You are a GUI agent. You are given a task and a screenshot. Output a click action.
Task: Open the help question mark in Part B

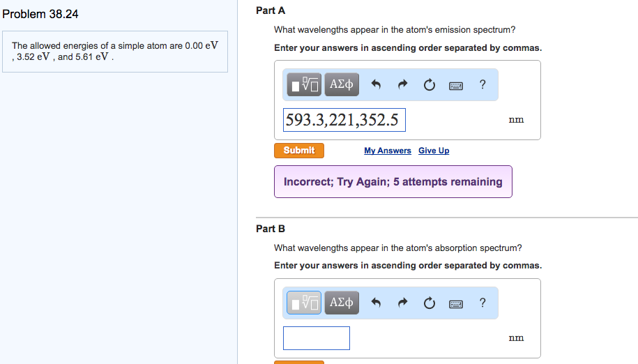pyautogui.click(x=483, y=303)
